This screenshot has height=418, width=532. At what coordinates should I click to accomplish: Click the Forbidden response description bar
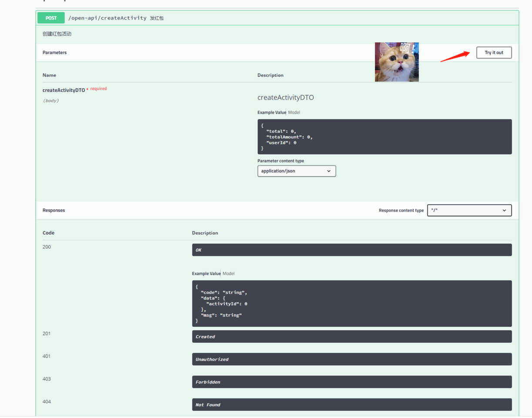tap(352, 382)
